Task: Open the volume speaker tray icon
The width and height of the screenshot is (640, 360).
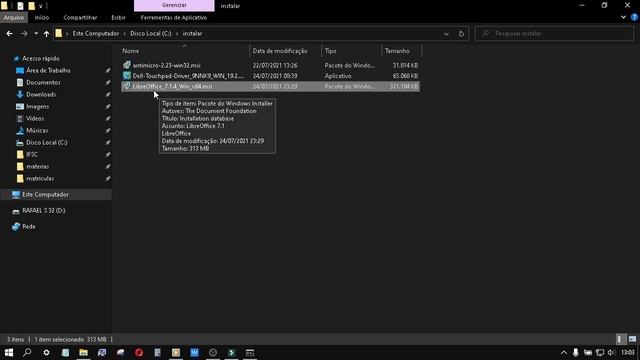Action: [611, 352]
